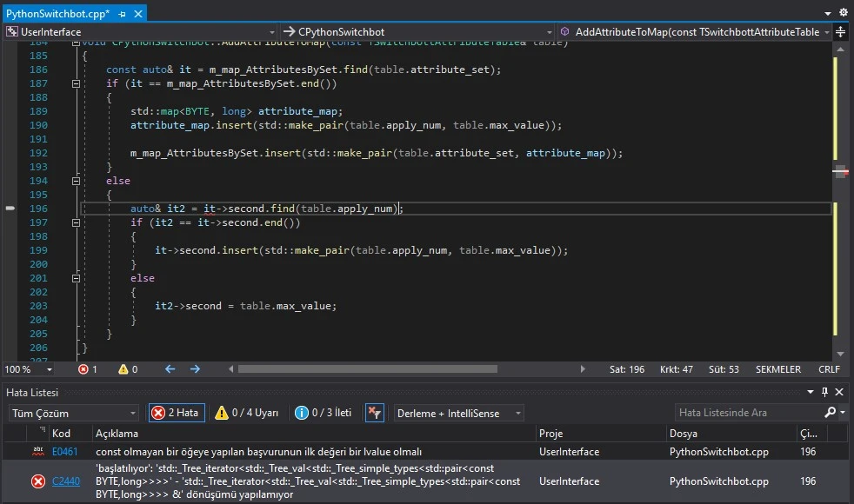Navigate backward with left arrow
The image size is (854, 504).
click(x=170, y=369)
